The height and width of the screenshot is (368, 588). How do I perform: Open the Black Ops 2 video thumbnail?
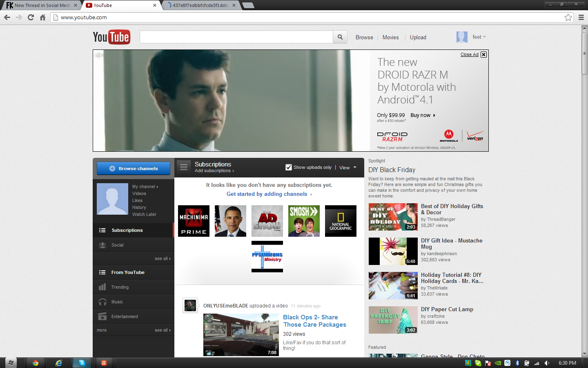click(x=241, y=335)
